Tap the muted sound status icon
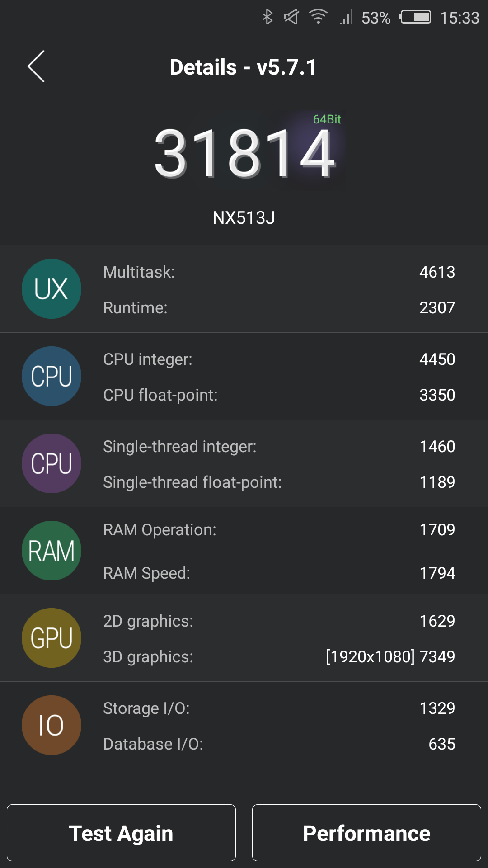The image size is (488, 868). pos(291,17)
